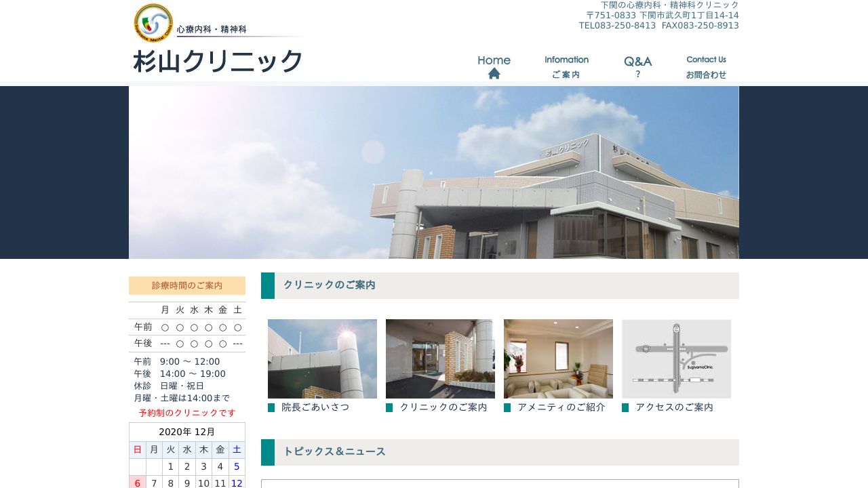
Task: Click the teal square marker beside アメニティのご紹介
Action: [507, 407]
